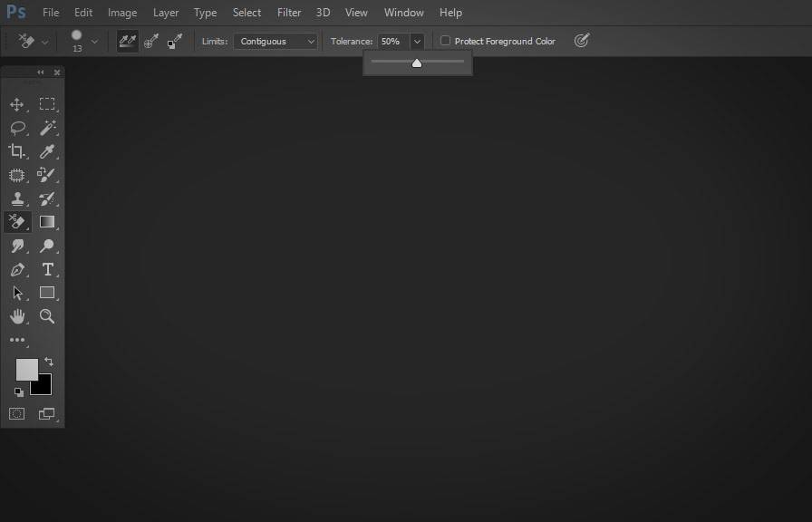This screenshot has height=522, width=812.
Task: Select the Dodge tool
Action: 47,246
